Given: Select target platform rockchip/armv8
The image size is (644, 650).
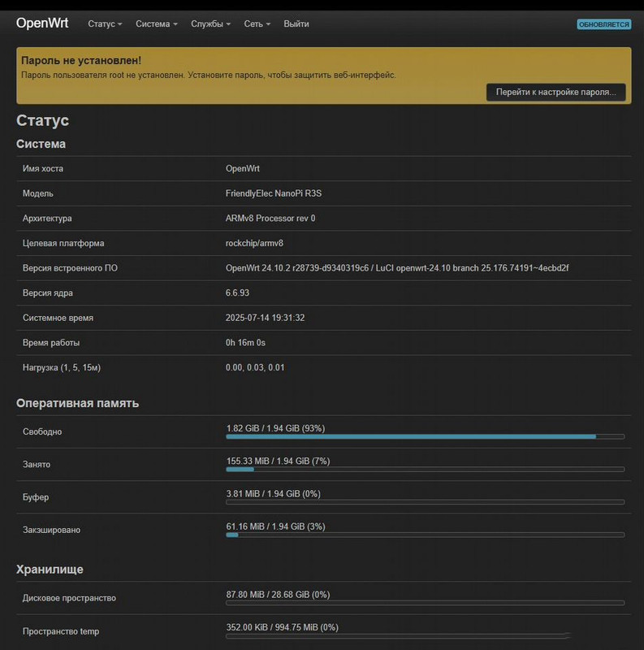Looking at the screenshot, I should tap(254, 243).
